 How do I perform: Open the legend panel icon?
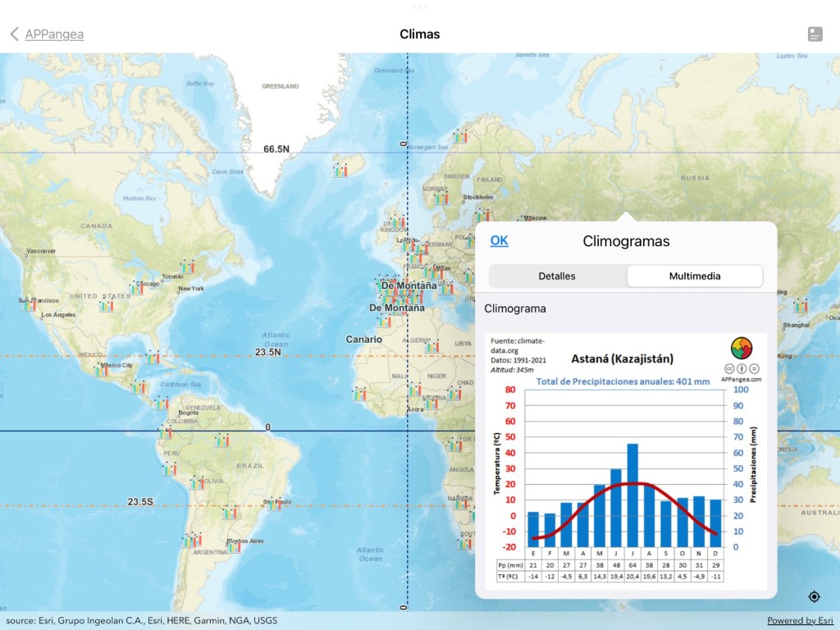coord(815,34)
